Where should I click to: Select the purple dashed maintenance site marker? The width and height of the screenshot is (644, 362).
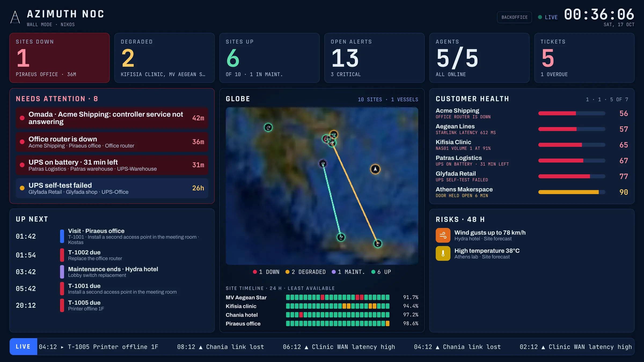[x=323, y=163]
